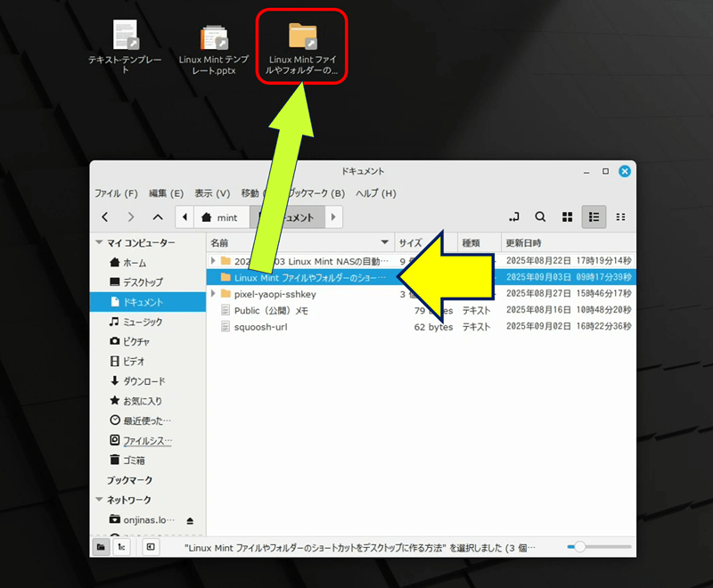Screen dimensions: 713x588
Task: Adjust the zoom slider in status bar
Action: (x=599, y=547)
